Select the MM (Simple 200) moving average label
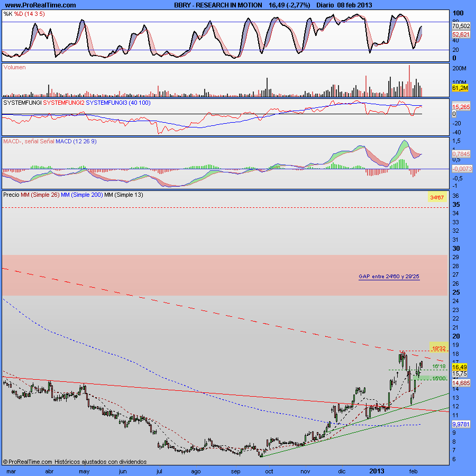 coord(82,195)
